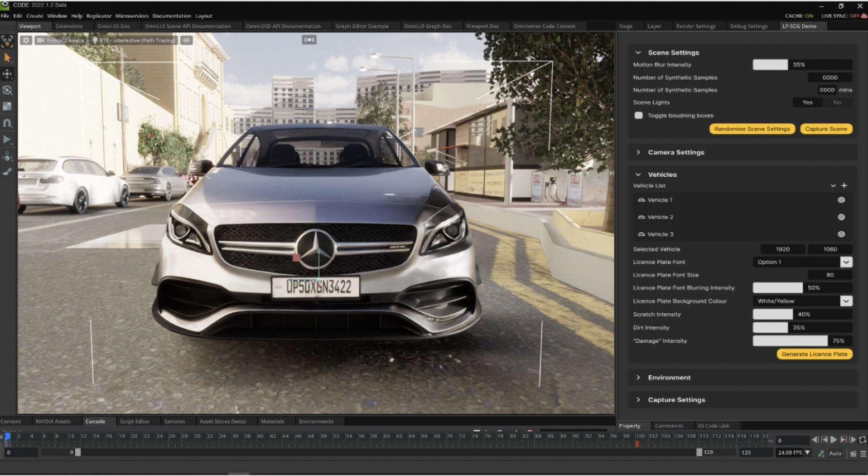The width and height of the screenshot is (868, 476).
Task: Open the VS Code Link tab
Action: (713, 426)
